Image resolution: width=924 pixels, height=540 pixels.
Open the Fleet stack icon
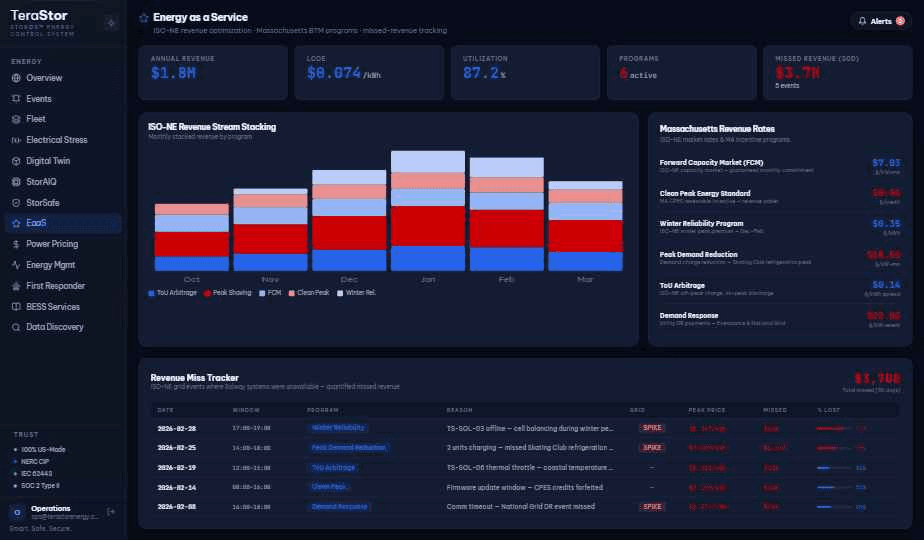(x=16, y=119)
